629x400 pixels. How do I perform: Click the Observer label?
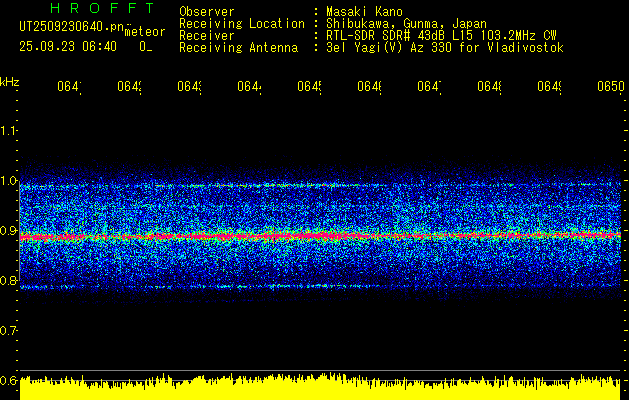(207, 12)
